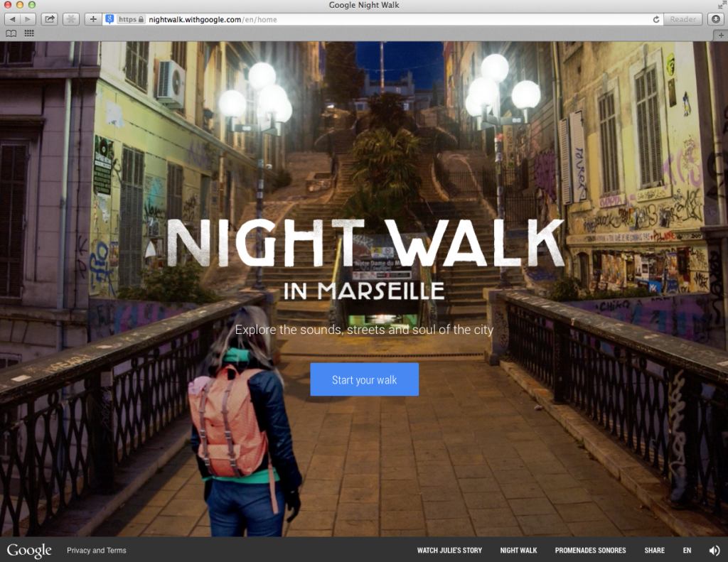Click the extension asterisk toolbar icon
This screenshot has width=728, height=562.
coord(71,19)
